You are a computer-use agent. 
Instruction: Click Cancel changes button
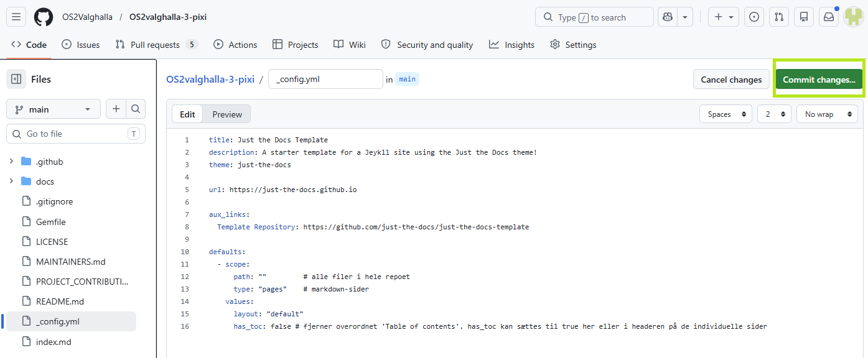(731, 80)
